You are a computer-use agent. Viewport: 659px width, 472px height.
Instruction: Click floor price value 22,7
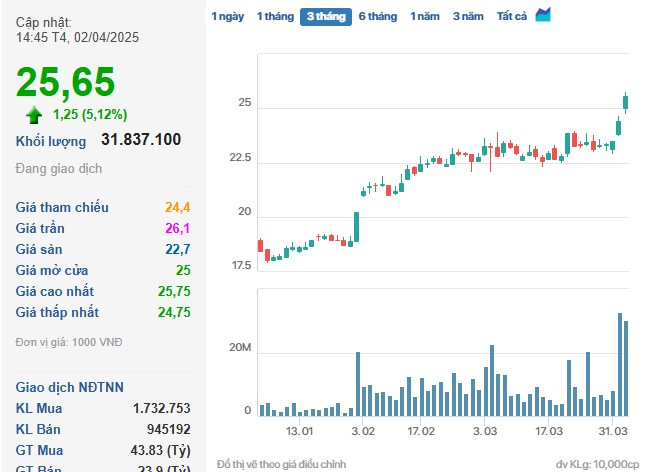click(x=177, y=249)
